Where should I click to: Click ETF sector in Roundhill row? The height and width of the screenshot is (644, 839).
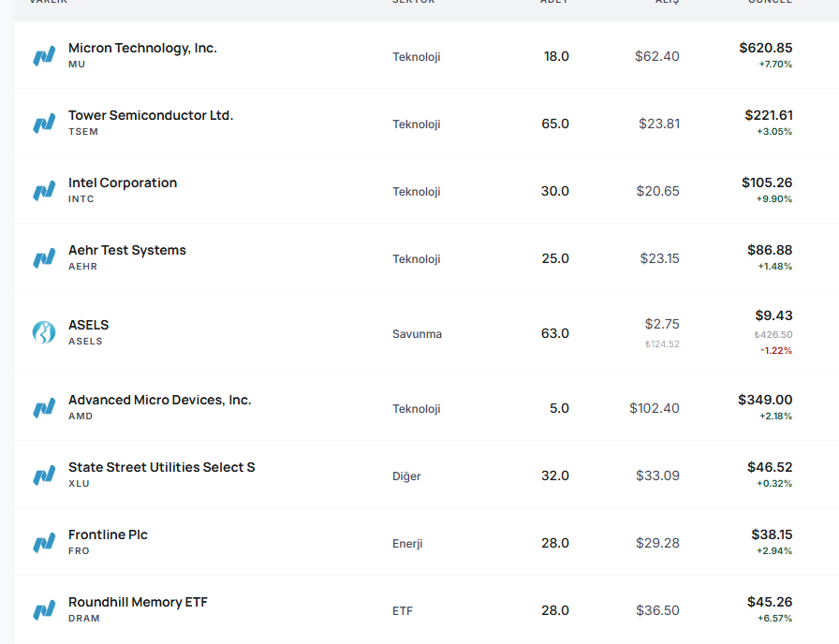click(x=403, y=611)
